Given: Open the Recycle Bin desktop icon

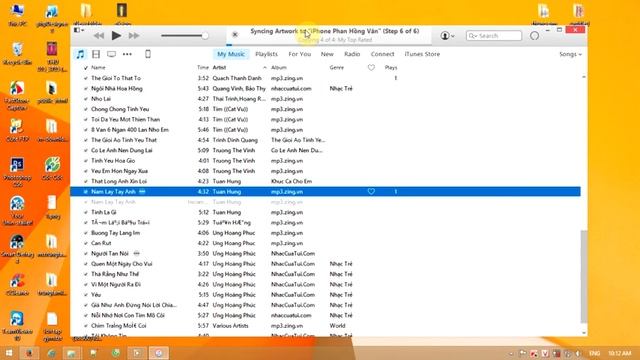Looking at the screenshot, I should [x=17, y=53].
